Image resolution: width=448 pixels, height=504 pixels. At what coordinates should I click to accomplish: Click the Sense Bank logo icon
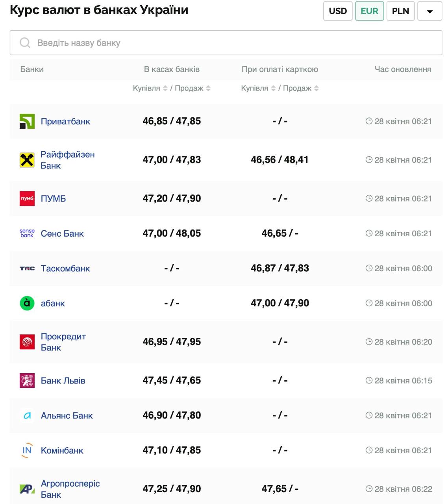[x=27, y=233]
